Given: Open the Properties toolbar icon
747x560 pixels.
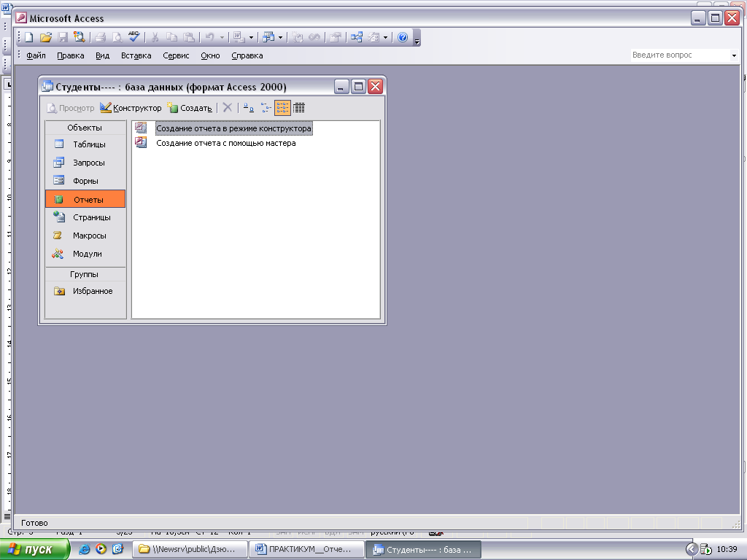Looking at the screenshot, I should (336, 37).
